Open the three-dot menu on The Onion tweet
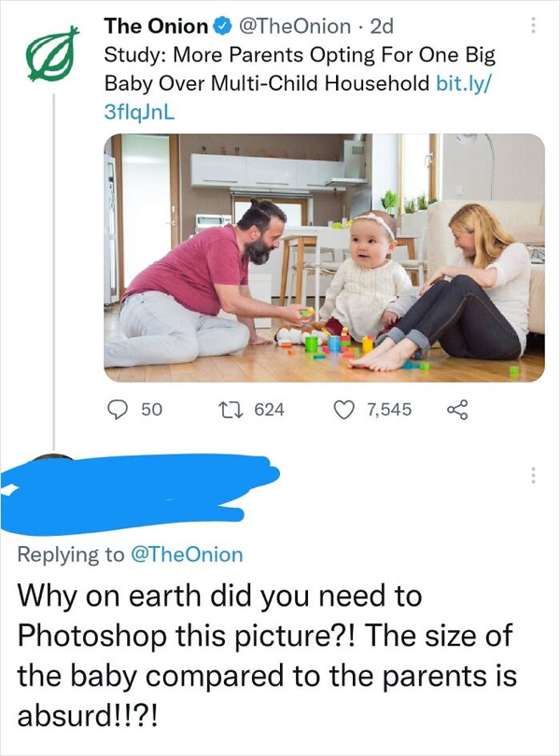The height and width of the screenshot is (756, 560). click(534, 25)
